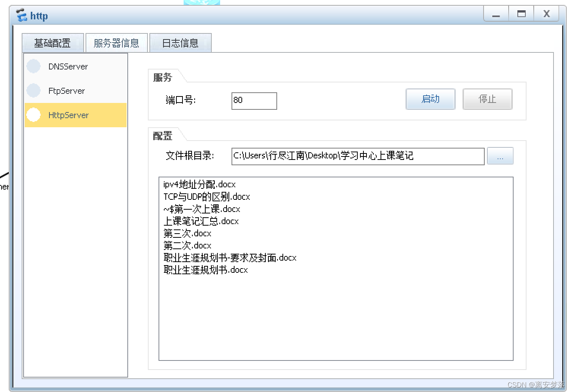
Task: Choose FtpServer in the server list
Action: pyautogui.click(x=76, y=91)
